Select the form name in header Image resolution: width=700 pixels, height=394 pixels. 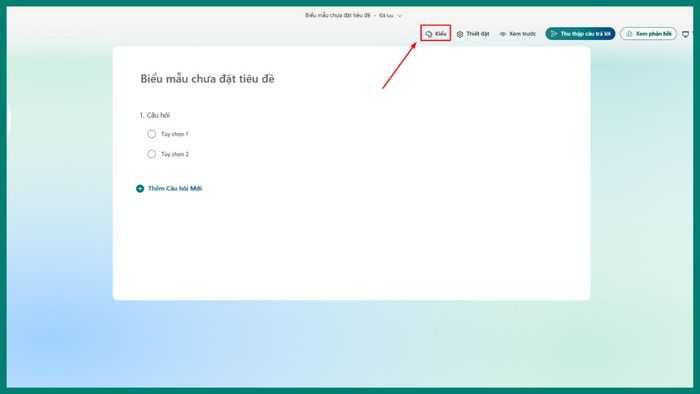point(338,15)
